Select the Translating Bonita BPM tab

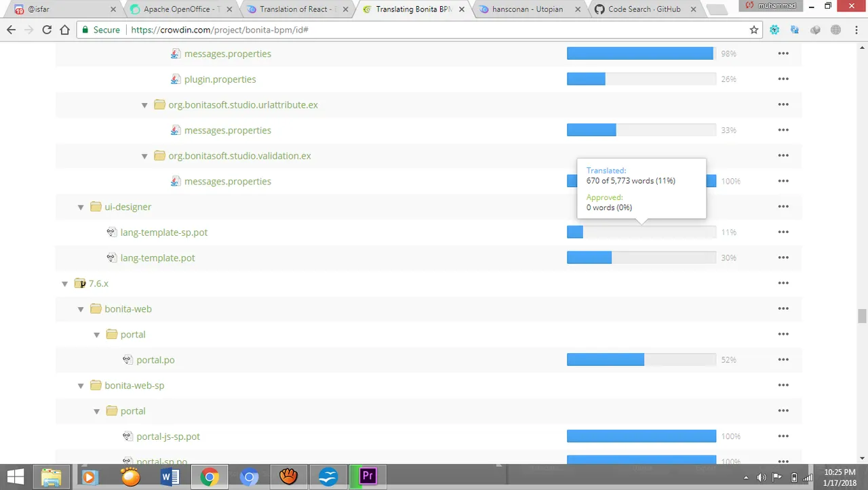[414, 9]
